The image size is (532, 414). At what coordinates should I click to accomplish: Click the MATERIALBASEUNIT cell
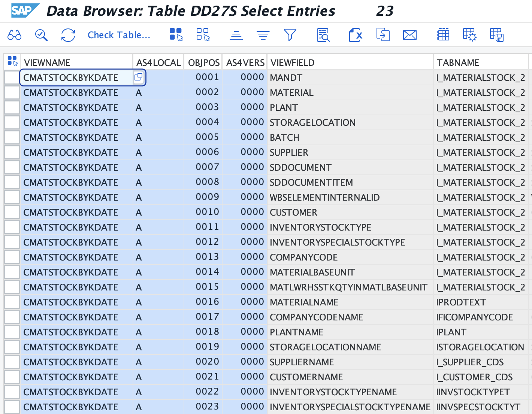350,272
